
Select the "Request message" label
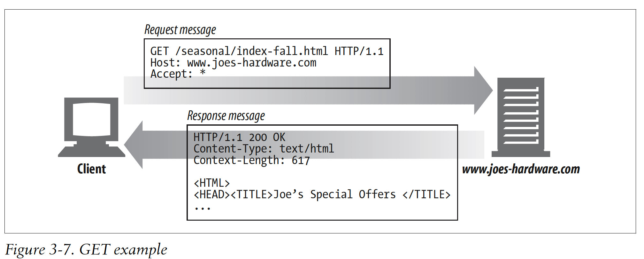point(180,30)
